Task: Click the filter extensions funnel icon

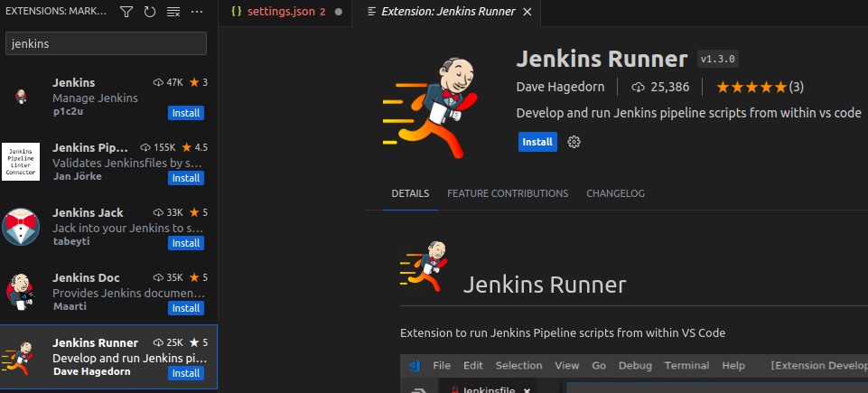Action: point(126,13)
